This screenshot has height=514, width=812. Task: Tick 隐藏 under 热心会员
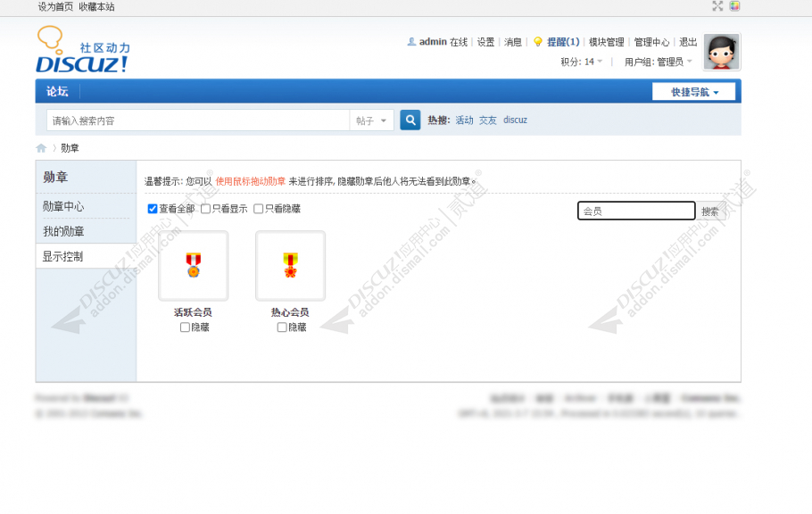(x=282, y=327)
